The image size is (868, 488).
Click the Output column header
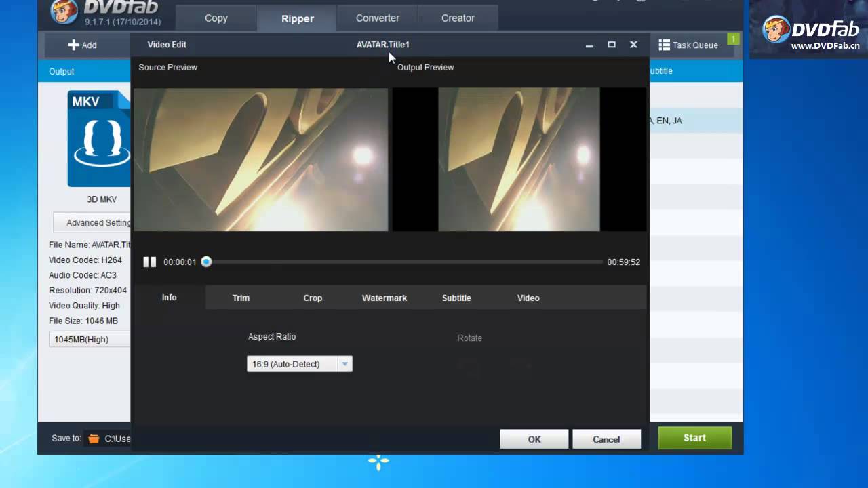tap(62, 71)
